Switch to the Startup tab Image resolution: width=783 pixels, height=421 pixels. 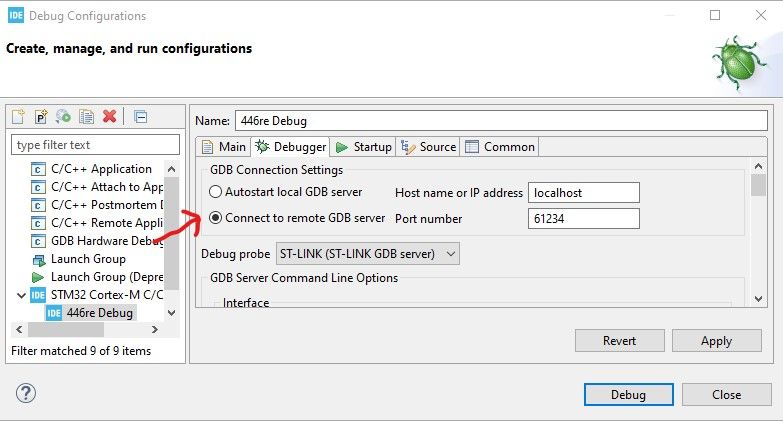coord(364,147)
